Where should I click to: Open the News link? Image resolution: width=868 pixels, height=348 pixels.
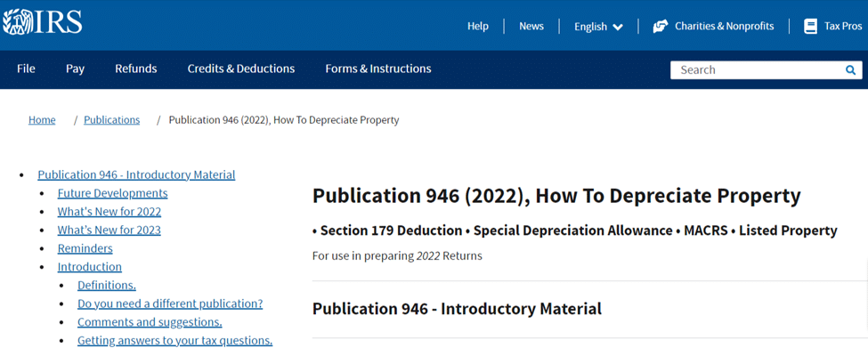point(531,26)
